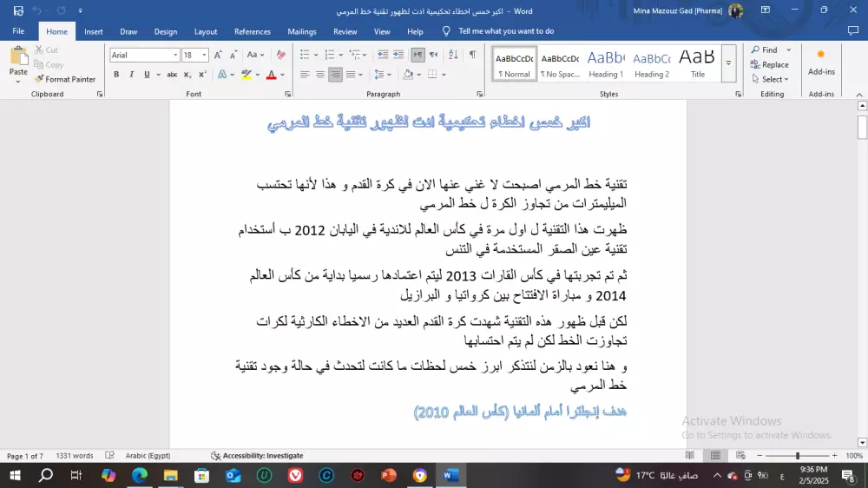Screen dimensions: 868x488
Task: Switch to the Layout tab
Action: (x=206, y=31)
